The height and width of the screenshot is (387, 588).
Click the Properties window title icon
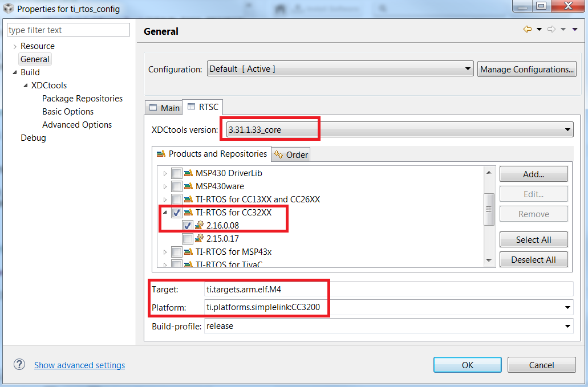tap(8, 8)
